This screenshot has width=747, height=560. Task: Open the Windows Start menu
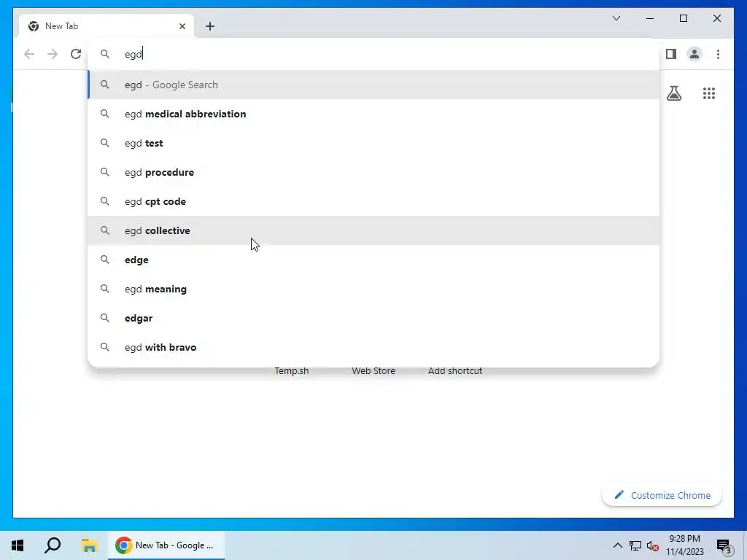18,545
